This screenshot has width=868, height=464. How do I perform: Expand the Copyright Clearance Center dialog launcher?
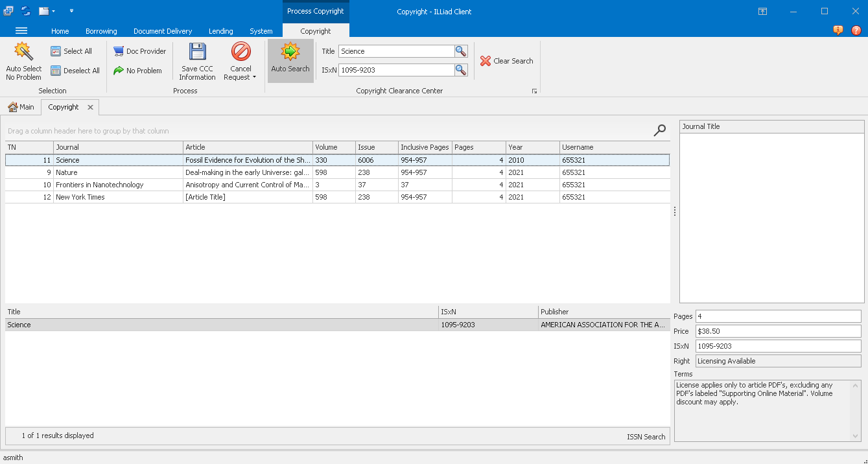point(534,91)
